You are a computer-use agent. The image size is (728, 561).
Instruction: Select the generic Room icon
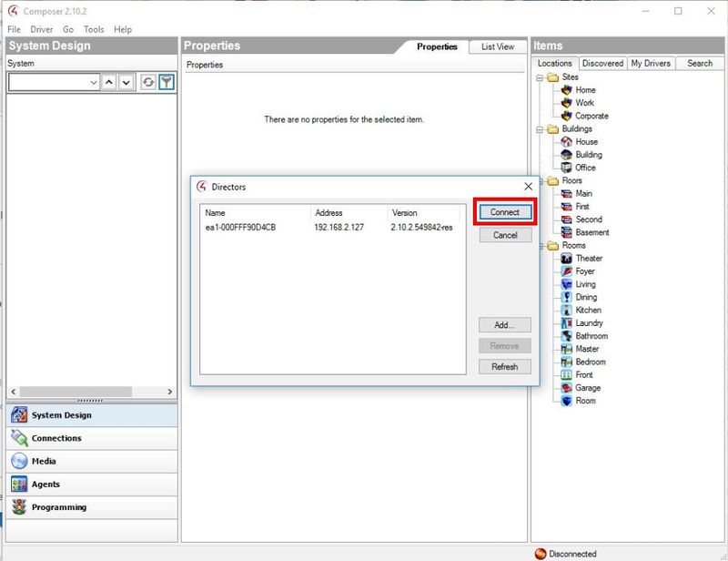(566, 401)
